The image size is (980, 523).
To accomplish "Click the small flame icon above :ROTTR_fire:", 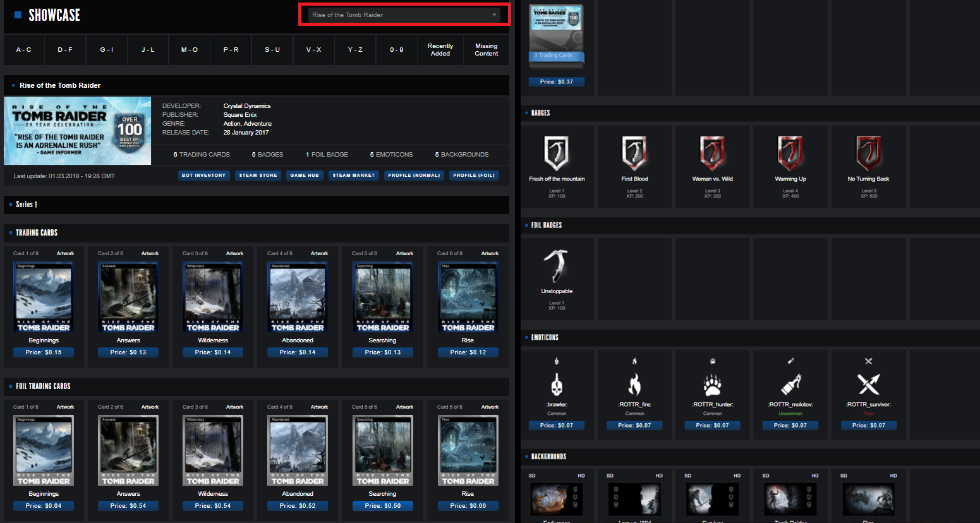I will tap(634, 361).
